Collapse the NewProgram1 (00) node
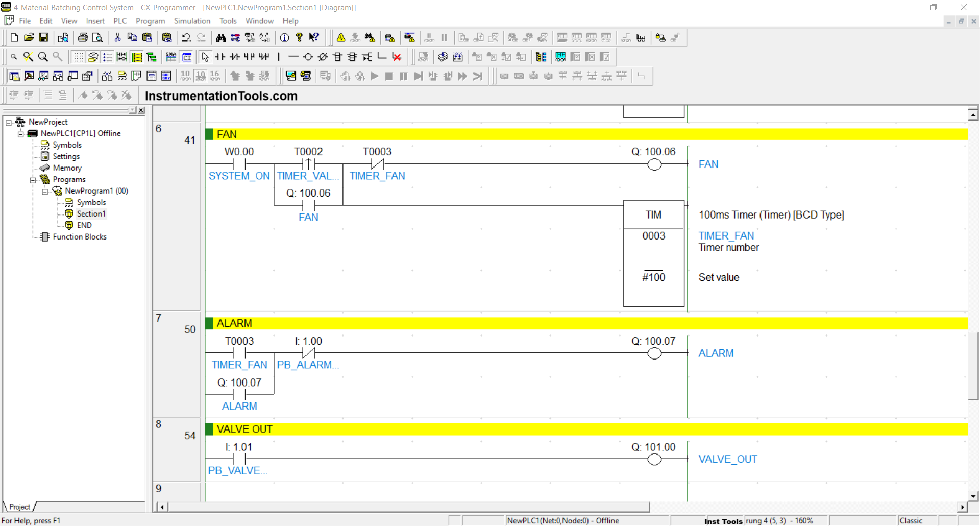This screenshot has height=526, width=980. click(45, 191)
